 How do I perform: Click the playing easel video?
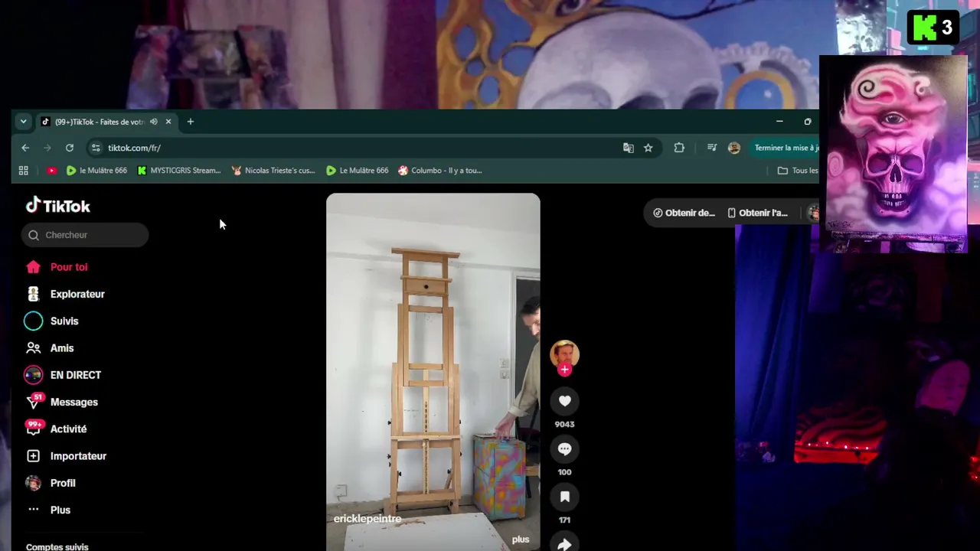[433, 372]
